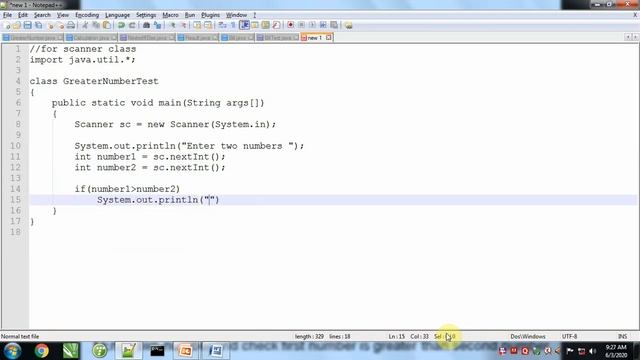Open the Plugins menu
The height and width of the screenshot is (360, 640).
click(x=210, y=15)
